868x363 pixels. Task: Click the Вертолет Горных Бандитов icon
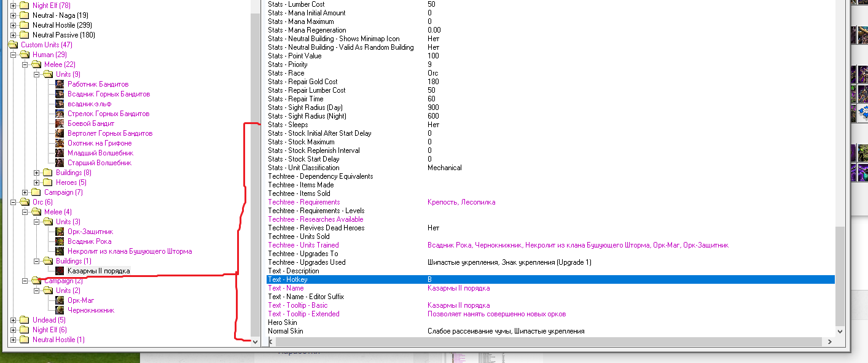tap(60, 133)
